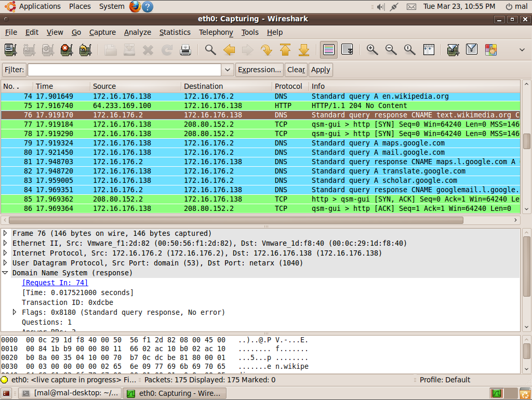Open the Analyze menu
The image size is (532, 400).
click(137, 32)
